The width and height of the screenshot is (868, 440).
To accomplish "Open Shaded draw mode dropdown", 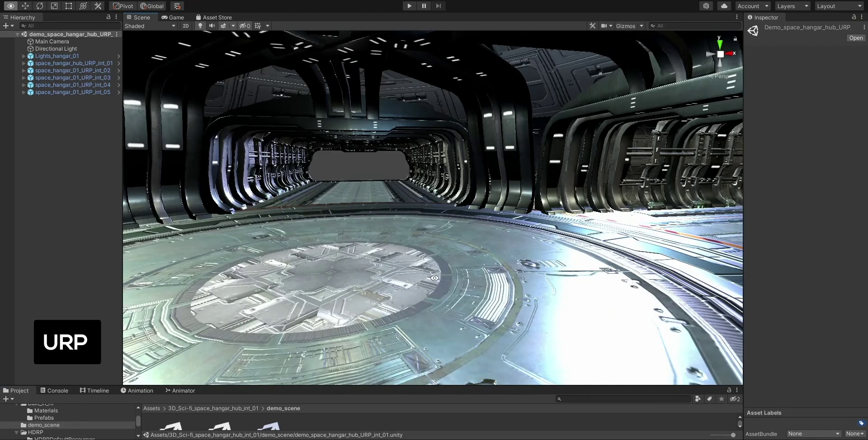I will pos(150,26).
